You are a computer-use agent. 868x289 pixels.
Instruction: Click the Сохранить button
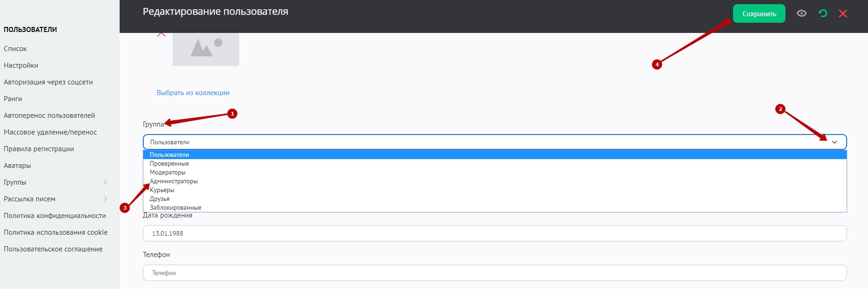[x=759, y=13]
